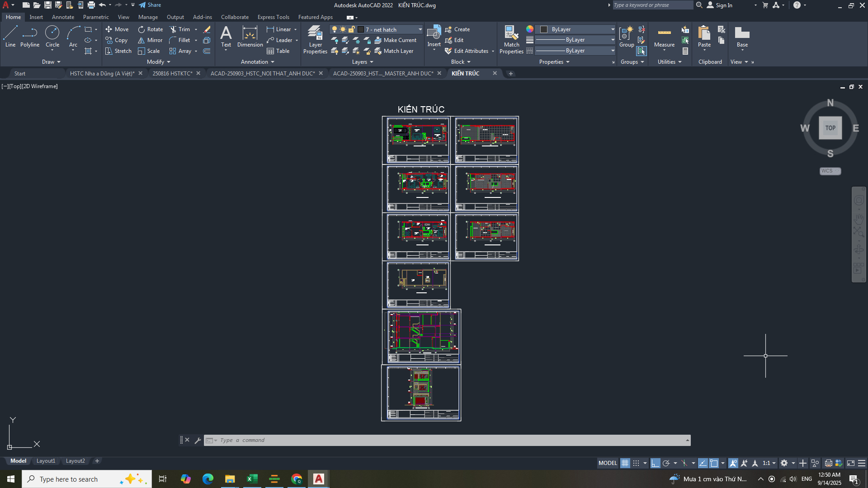The width and height of the screenshot is (868, 488).
Task: Select the Measure utility tool
Action: tap(664, 36)
